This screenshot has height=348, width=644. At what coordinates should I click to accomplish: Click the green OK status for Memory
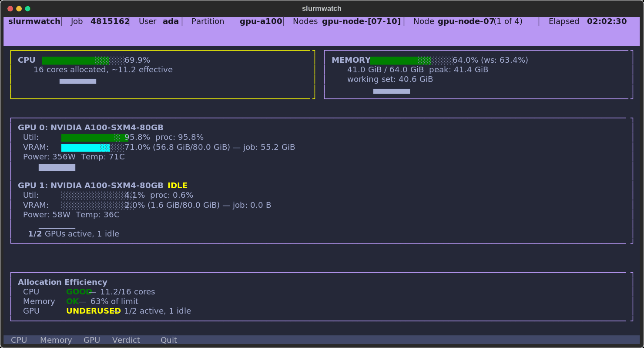coord(72,301)
